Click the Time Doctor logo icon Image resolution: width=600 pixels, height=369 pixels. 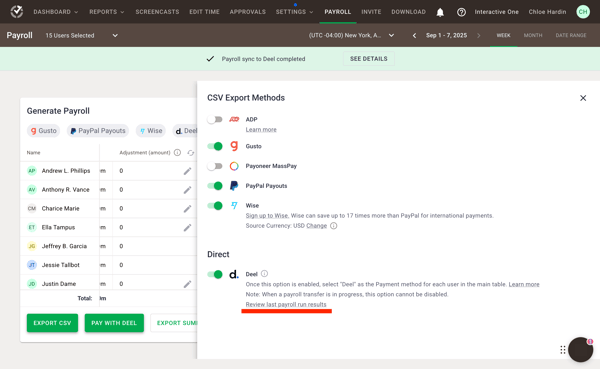coord(16,11)
